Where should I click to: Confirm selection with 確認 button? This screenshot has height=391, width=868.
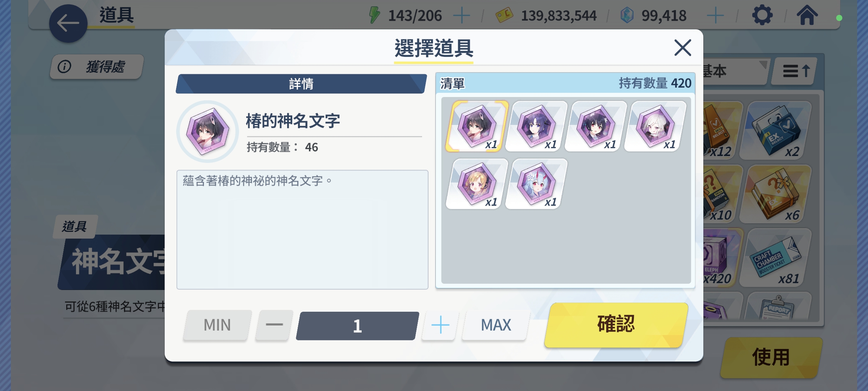coord(616,325)
